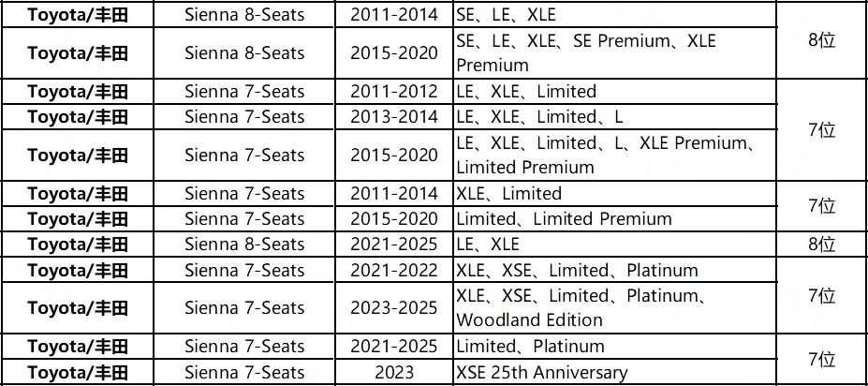The width and height of the screenshot is (868, 386).
Task: Click Sienna 7-Seats model in the 2023 row
Action: (244, 372)
